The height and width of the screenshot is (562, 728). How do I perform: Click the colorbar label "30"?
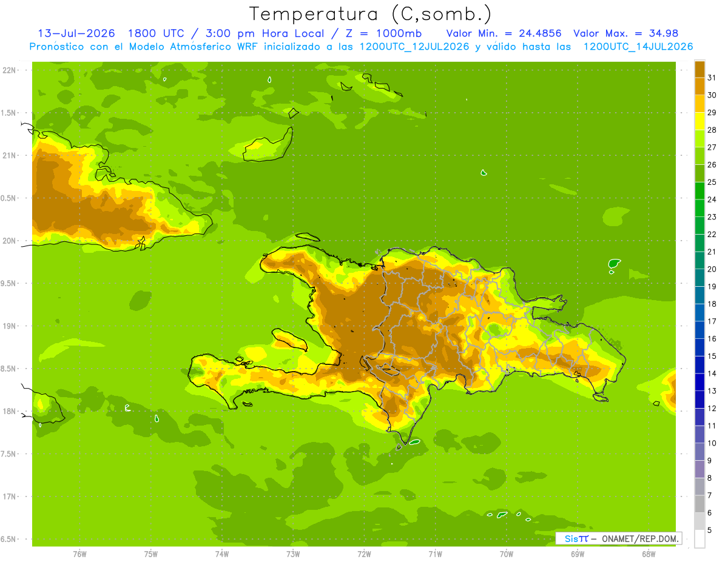[712, 95]
